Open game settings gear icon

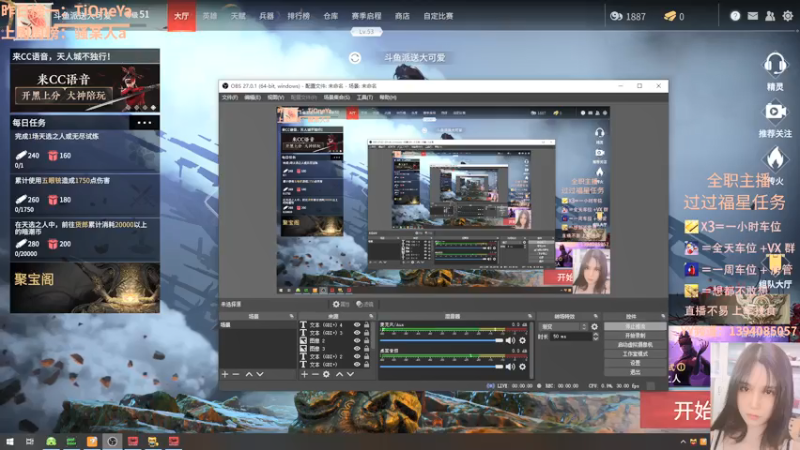pos(788,16)
